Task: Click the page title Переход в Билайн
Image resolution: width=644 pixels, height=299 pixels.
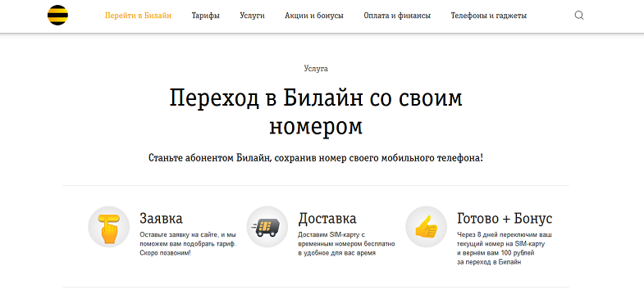Action: tap(316, 111)
